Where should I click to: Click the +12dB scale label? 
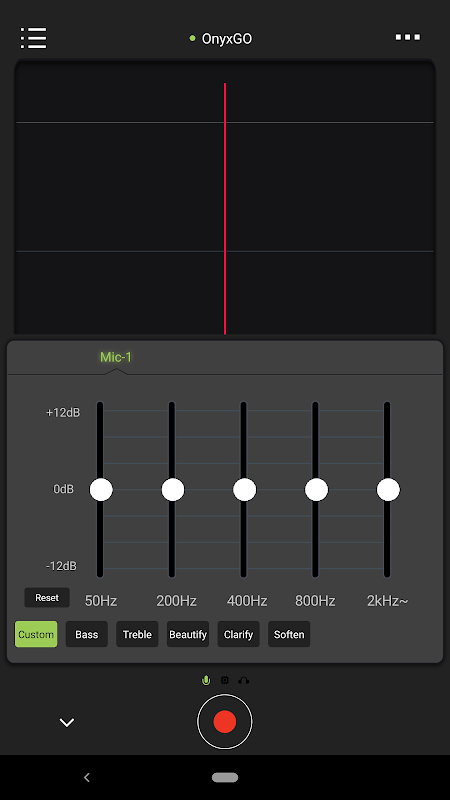(63, 413)
